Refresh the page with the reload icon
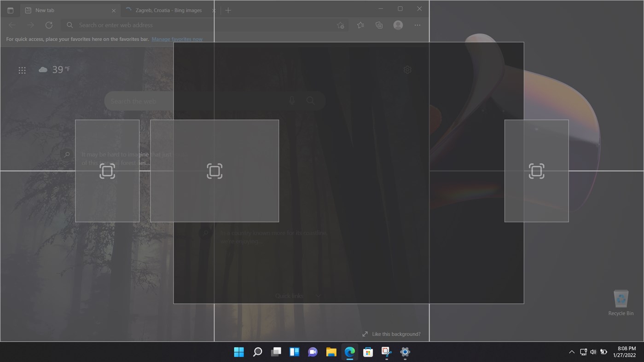Screen dimensions: 644x362 (49, 25)
